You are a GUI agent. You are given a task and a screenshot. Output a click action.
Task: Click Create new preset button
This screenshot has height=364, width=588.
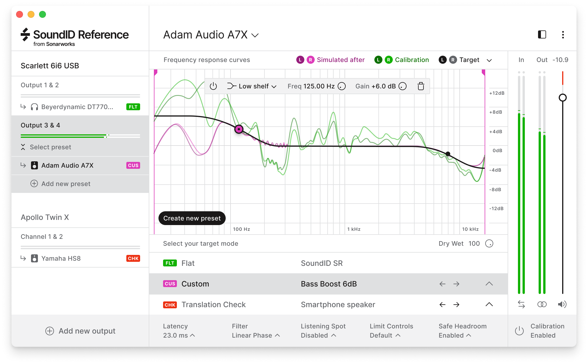pos(192,218)
